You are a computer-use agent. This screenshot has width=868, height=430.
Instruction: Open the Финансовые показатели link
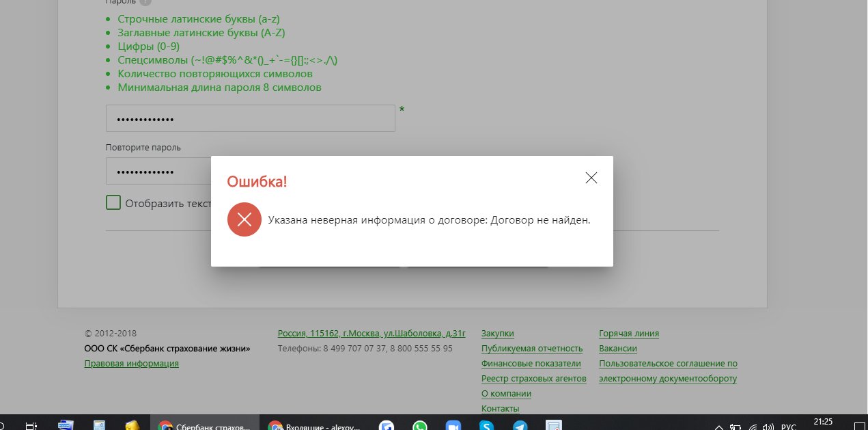pyautogui.click(x=531, y=364)
